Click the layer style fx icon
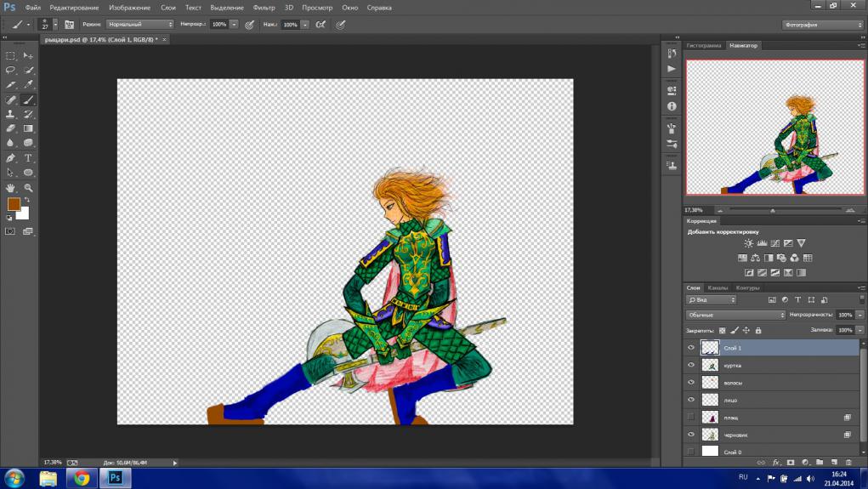This screenshot has width=868, height=489. coord(776,463)
